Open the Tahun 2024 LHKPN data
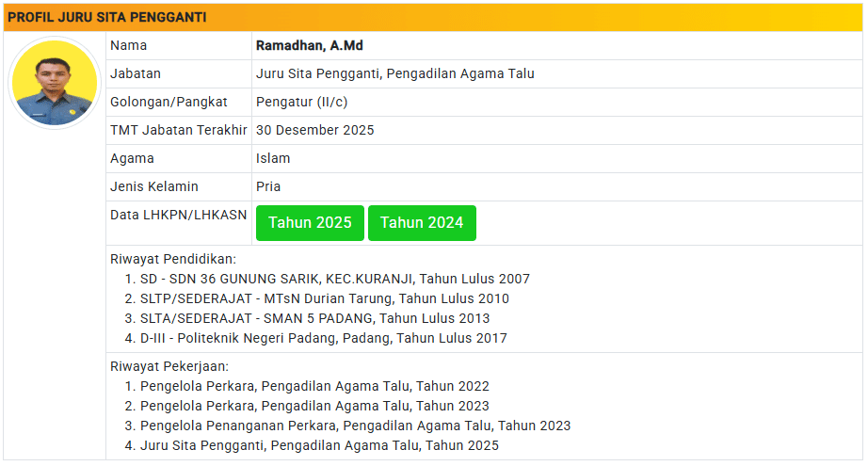This screenshot has height=466, width=868. [422, 223]
